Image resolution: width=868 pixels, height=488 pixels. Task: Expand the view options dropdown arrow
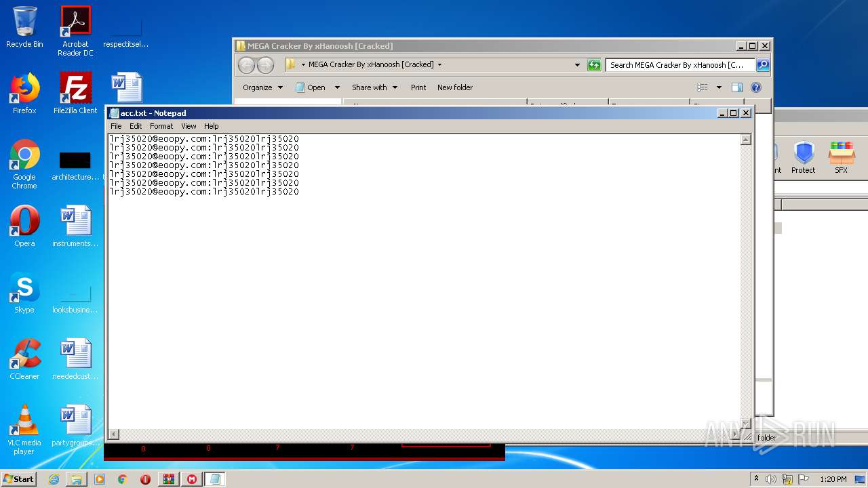719,87
